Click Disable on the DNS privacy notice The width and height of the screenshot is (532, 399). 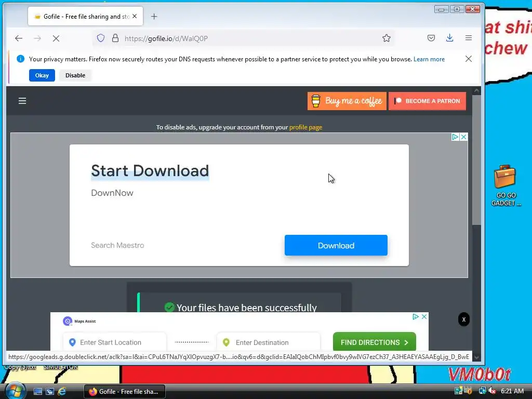75,75
